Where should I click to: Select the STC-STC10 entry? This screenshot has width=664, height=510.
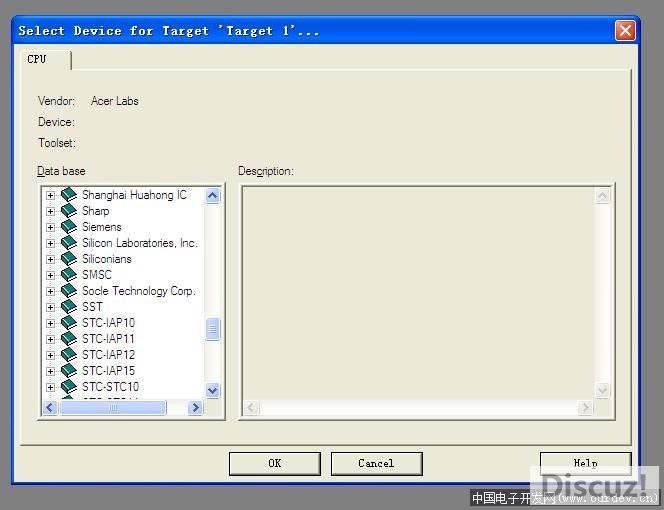(111, 387)
